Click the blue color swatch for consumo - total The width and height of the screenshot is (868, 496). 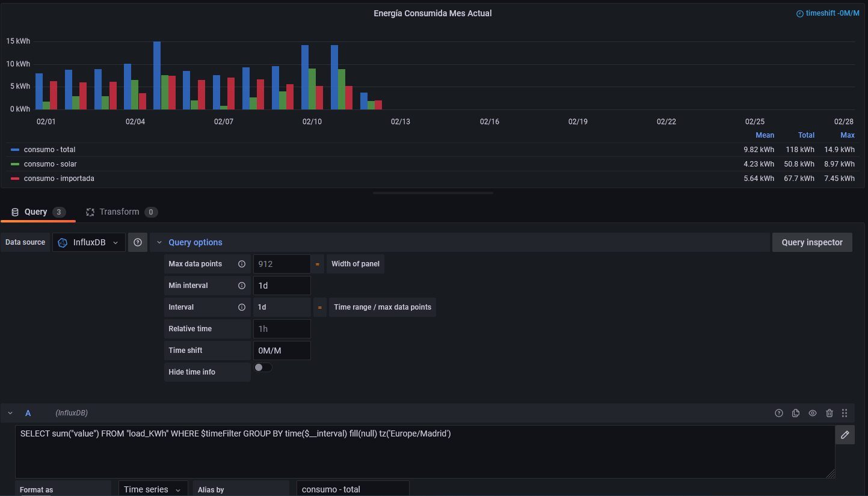coord(15,150)
